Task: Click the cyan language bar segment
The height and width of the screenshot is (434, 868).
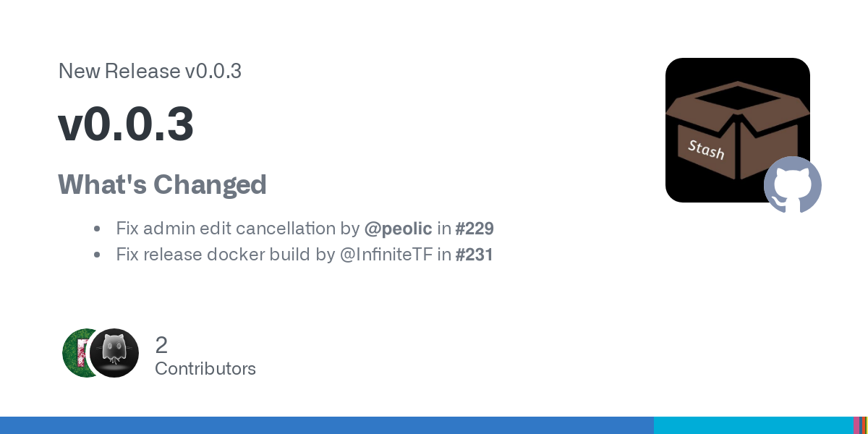Action: pyautogui.click(x=753, y=425)
